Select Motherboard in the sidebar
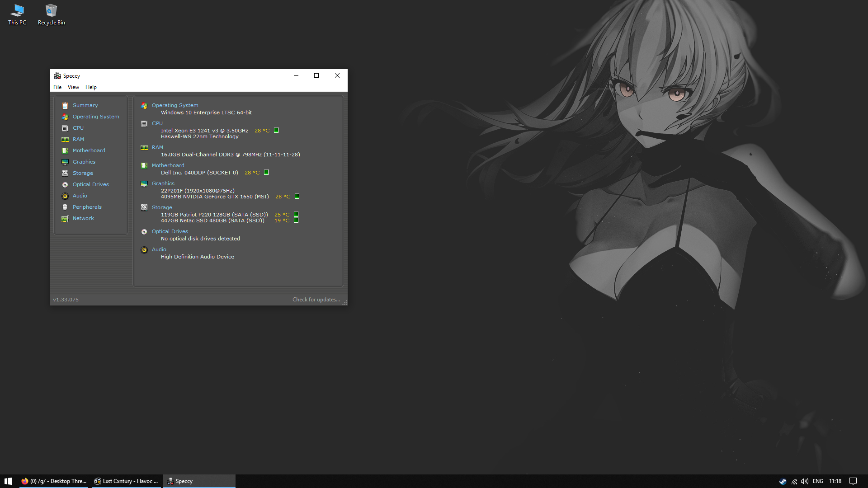868x488 pixels. click(89, 150)
